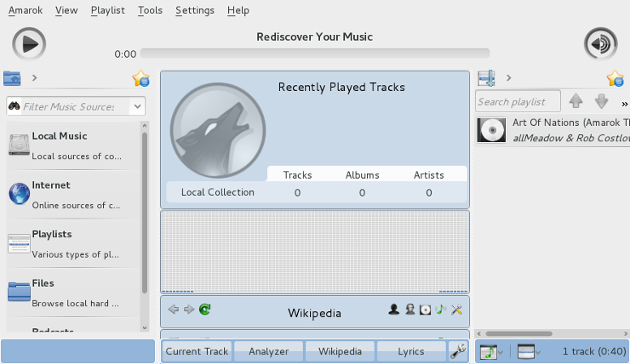Image resolution: width=630 pixels, height=364 pixels.
Task: Open the Playlists source
Action: [x=73, y=243]
